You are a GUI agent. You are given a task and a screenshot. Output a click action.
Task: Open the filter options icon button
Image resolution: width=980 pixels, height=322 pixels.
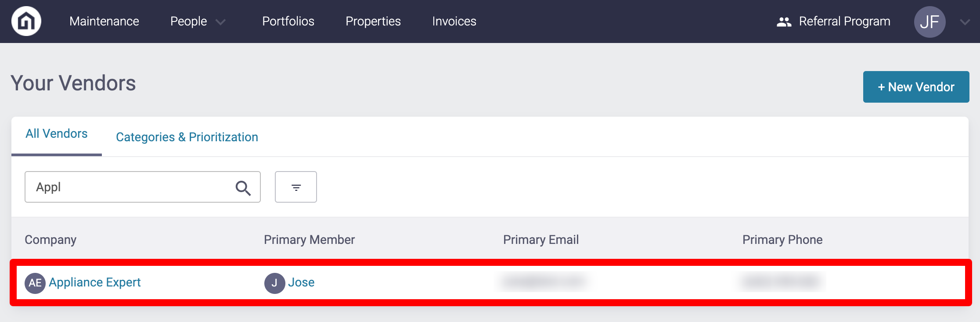(296, 187)
